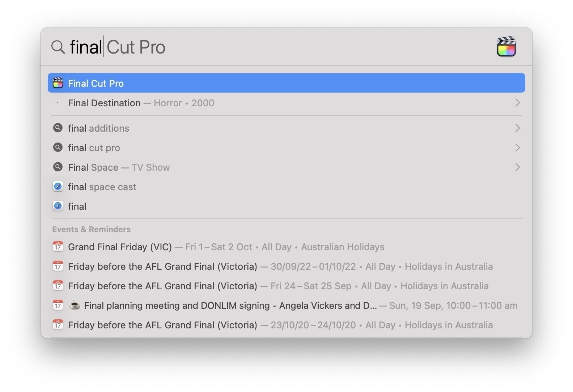Image resolution: width=573 pixels, height=392 pixels.
Task: Select the final cut pro search suggestion
Action: tap(94, 148)
